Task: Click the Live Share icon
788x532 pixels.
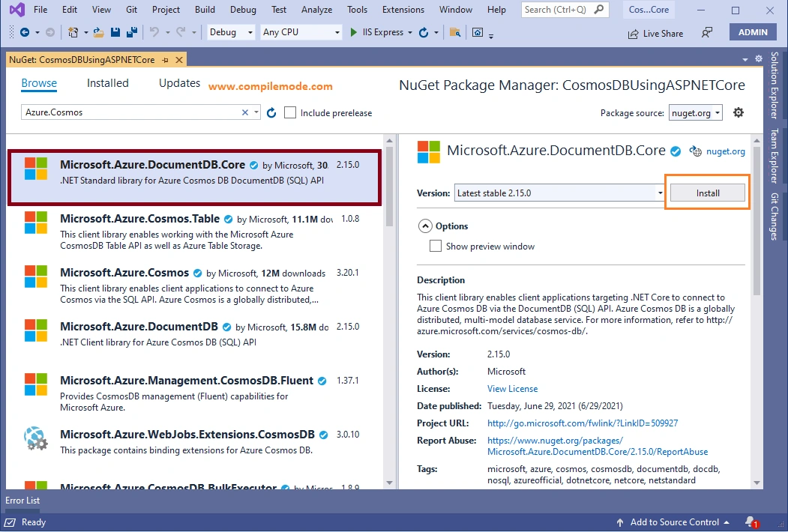Action: 633,34
